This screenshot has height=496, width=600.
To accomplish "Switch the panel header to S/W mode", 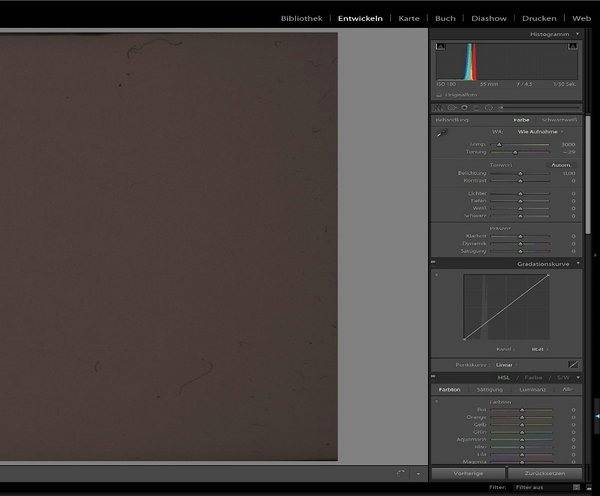I will tap(563, 377).
